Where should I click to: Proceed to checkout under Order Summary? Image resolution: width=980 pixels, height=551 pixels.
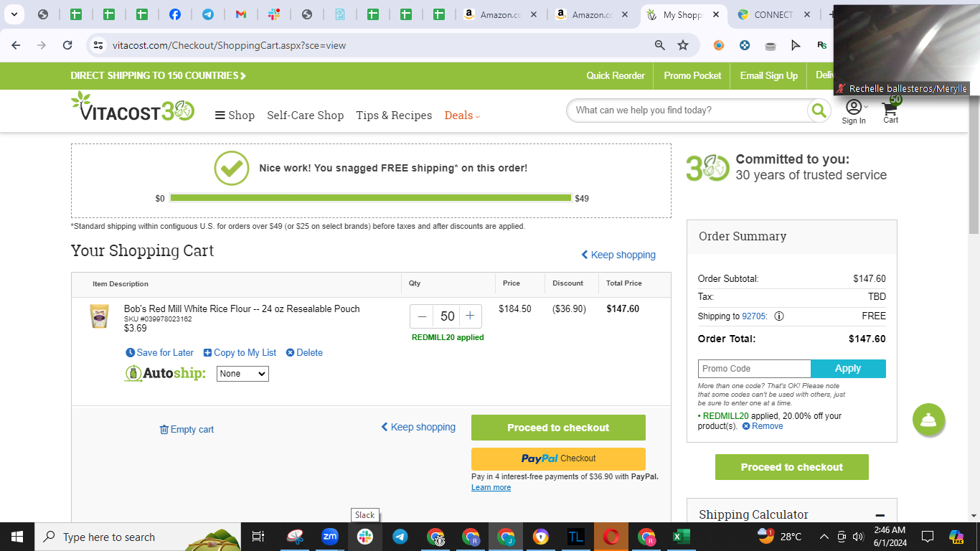coord(792,467)
